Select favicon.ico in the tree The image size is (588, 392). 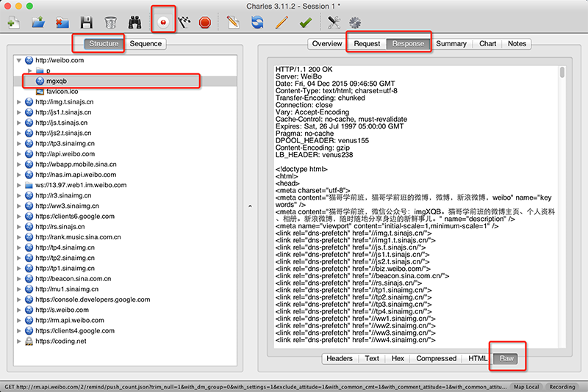point(62,92)
